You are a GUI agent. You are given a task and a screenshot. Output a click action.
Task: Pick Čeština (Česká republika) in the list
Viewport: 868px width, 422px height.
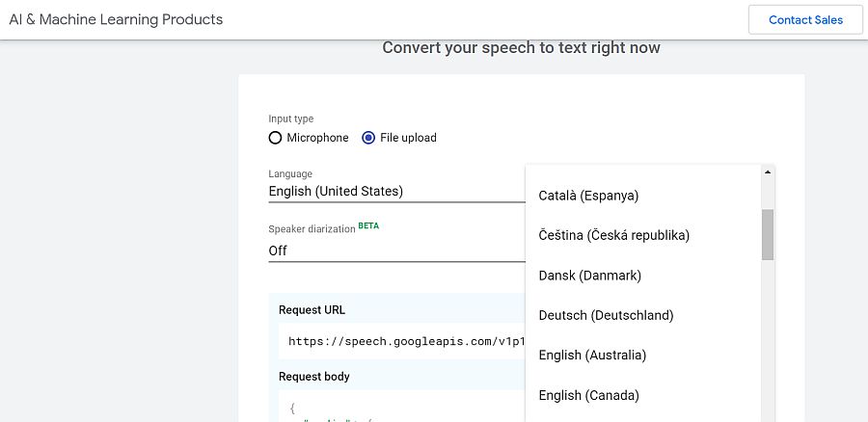tap(613, 235)
